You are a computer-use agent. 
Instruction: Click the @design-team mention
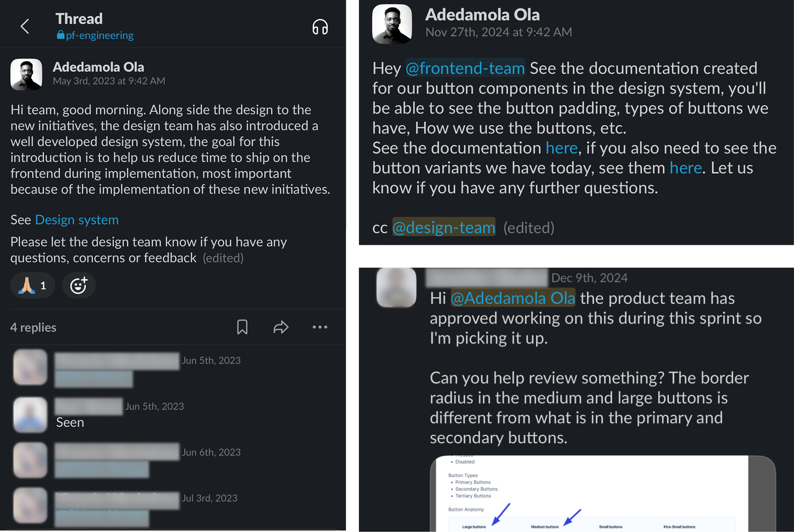pyautogui.click(x=444, y=227)
